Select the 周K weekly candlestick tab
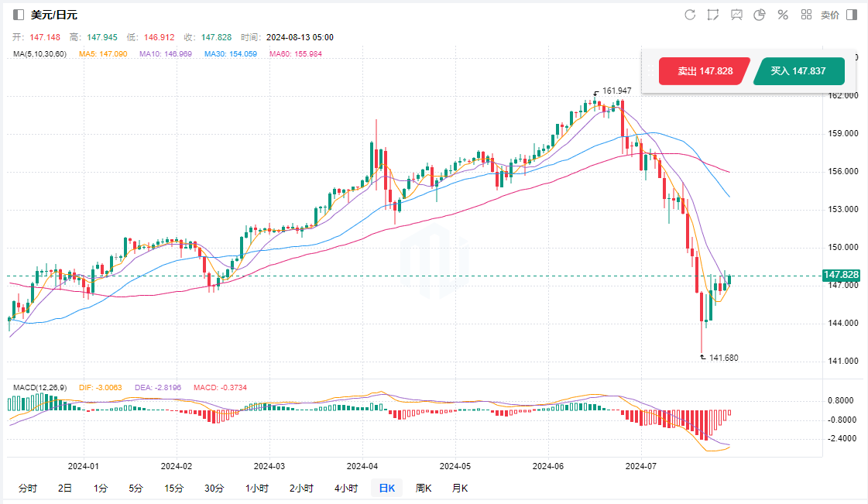 424,488
